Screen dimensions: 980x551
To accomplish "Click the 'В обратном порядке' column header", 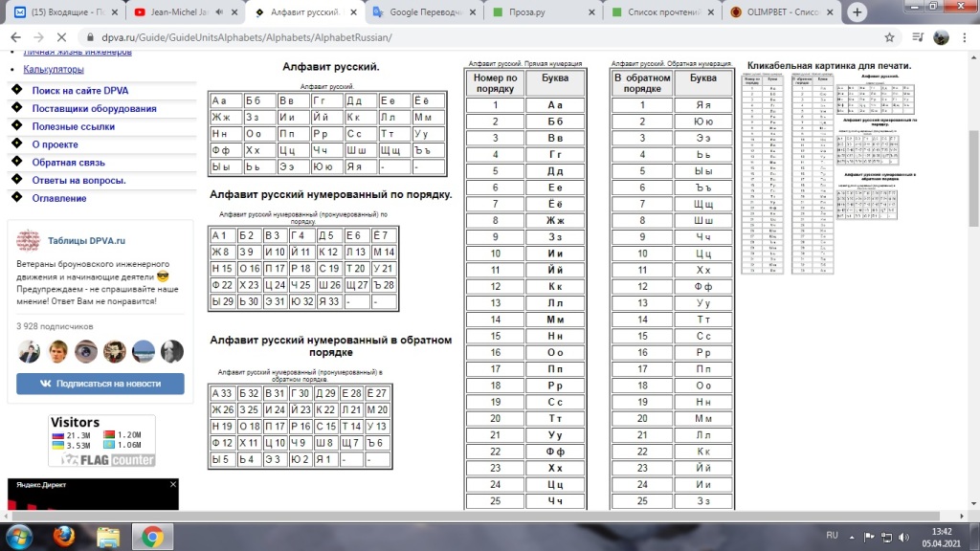I will [x=642, y=83].
